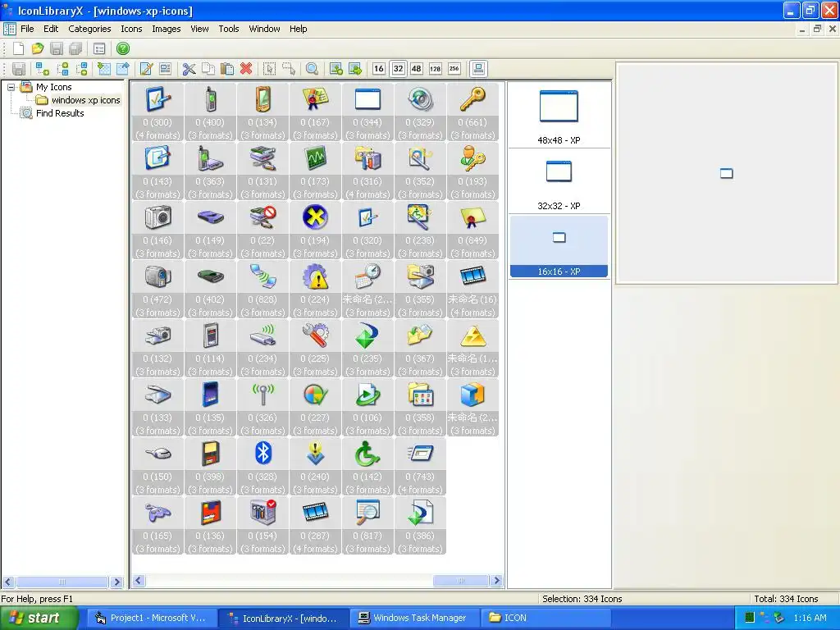Click the Copy icon in the toolbar
The height and width of the screenshot is (630, 840).
tap(208, 69)
